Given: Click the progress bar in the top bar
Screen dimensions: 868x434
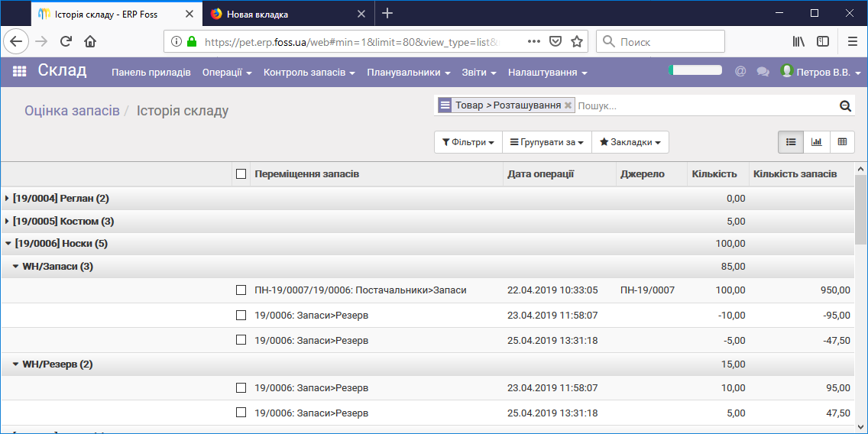Looking at the screenshot, I should click(x=695, y=70).
